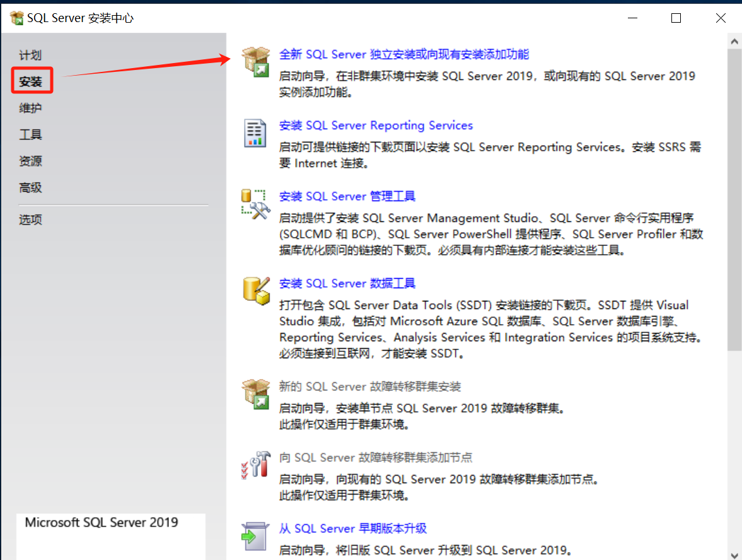
Task: Open the 计划 section in sidebar
Action: tap(30, 55)
